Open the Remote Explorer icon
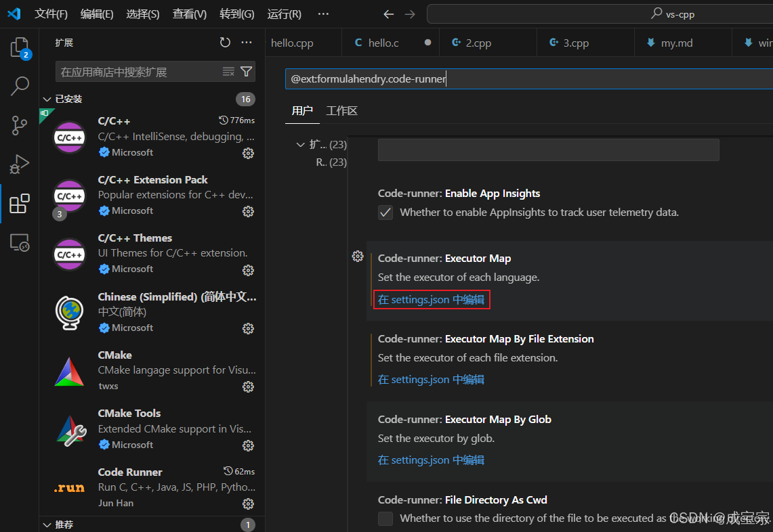 20,243
